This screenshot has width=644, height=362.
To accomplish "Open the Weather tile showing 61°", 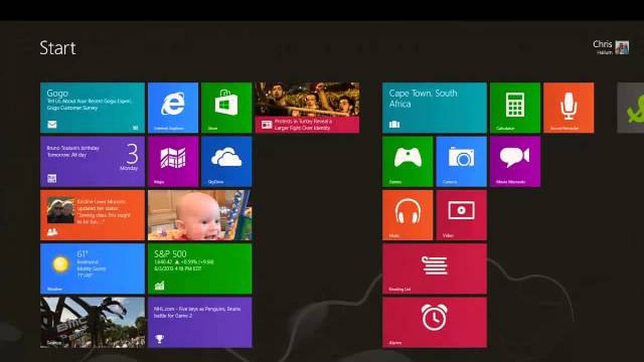I will coord(92,268).
